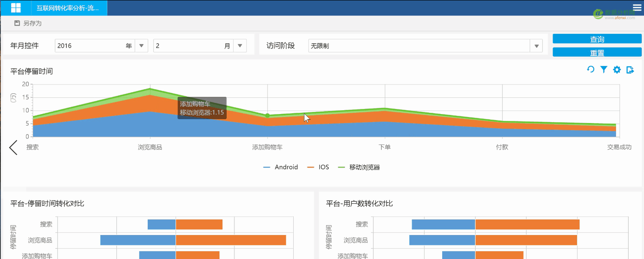Toggle the 移动浏览器 legend series

[x=359, y=167]
